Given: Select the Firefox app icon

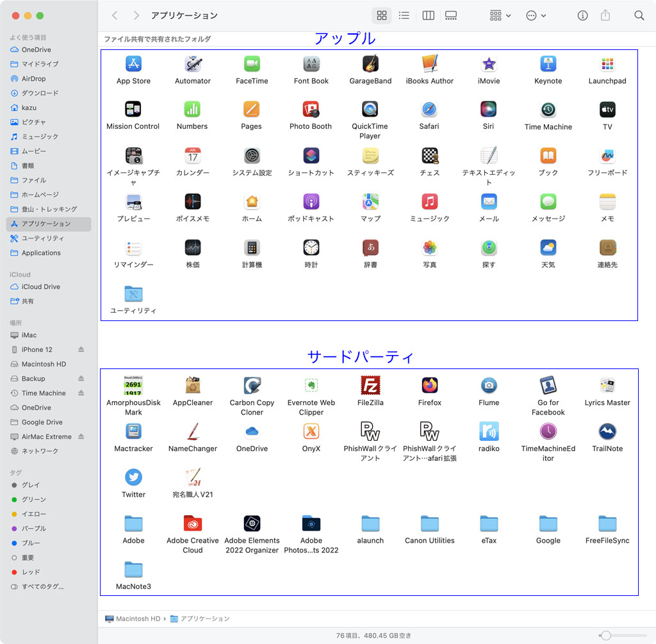Looking at the screenshot, I should pos(430,385).
